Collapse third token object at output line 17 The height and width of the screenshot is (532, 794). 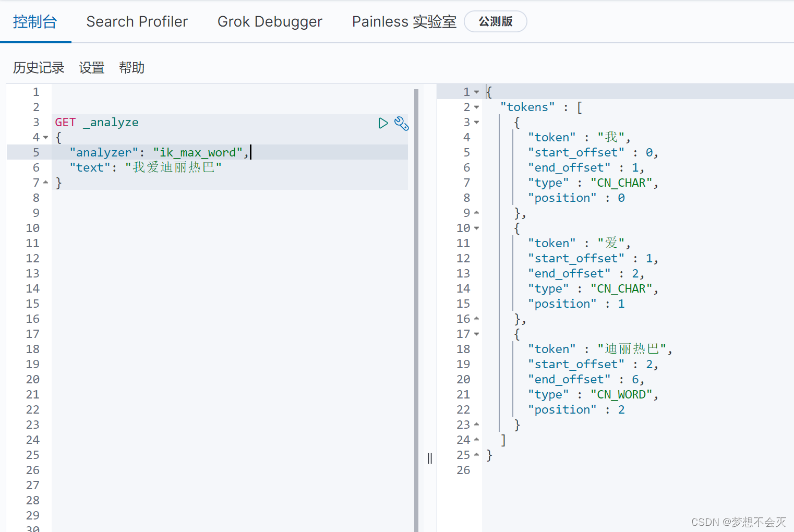coord(476,334)
